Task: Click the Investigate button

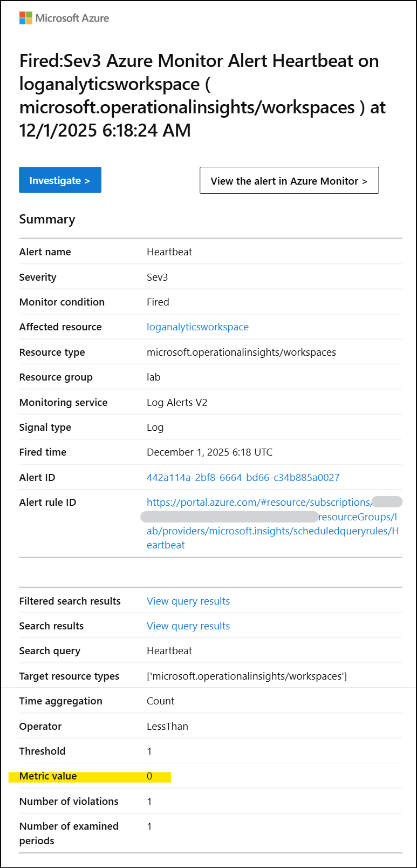Action: [60, 180]
